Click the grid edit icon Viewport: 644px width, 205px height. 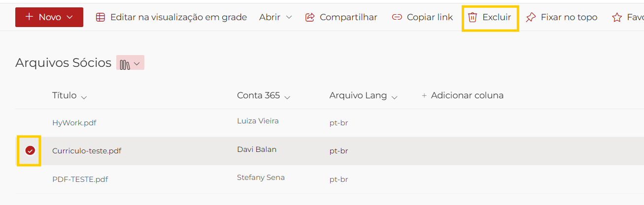(x=100, y=17)
